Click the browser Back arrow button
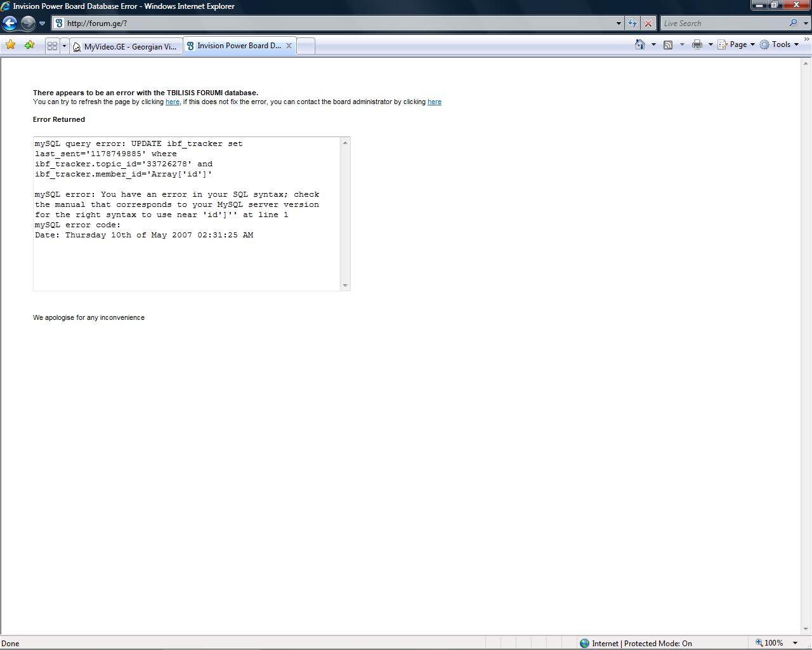Image resolution: width=812 pixels, height=650 pixels. tap(10, 23)
